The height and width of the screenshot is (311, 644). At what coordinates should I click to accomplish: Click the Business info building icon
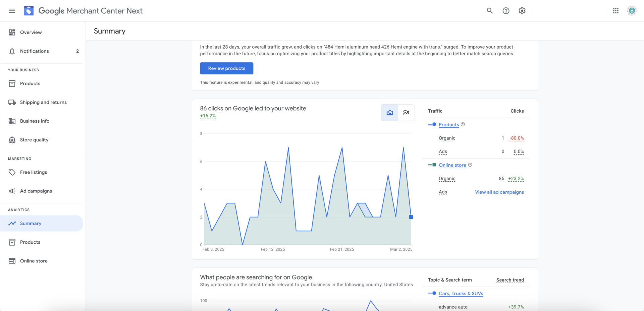click(12, 121)
